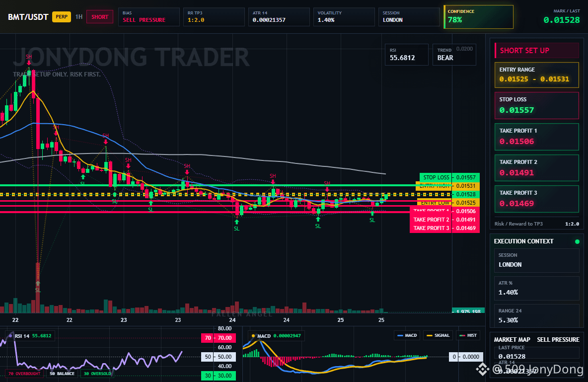Click the Mark / Last 0.01528 price
588x382 pixels.
pyautogui.click(x=561, y=20)
